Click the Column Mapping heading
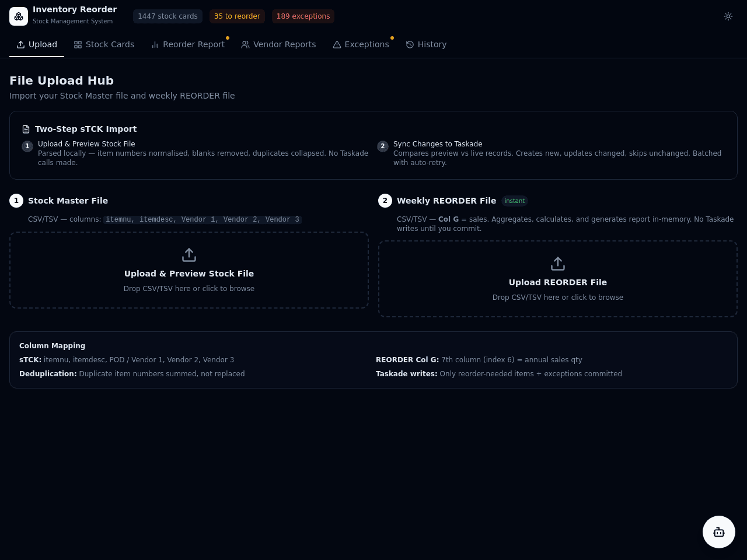This screenshot has width=747, height=560. (x=52, y=346)
